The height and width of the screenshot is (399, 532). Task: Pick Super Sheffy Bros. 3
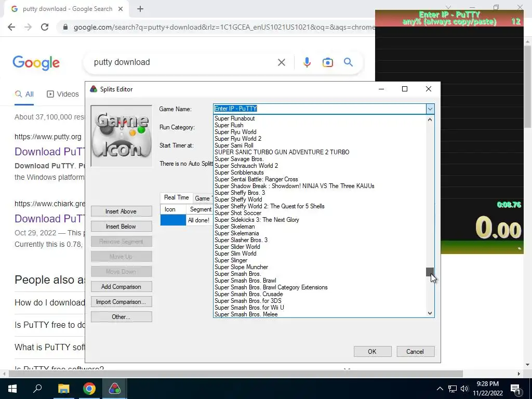[x=240, y=193]
